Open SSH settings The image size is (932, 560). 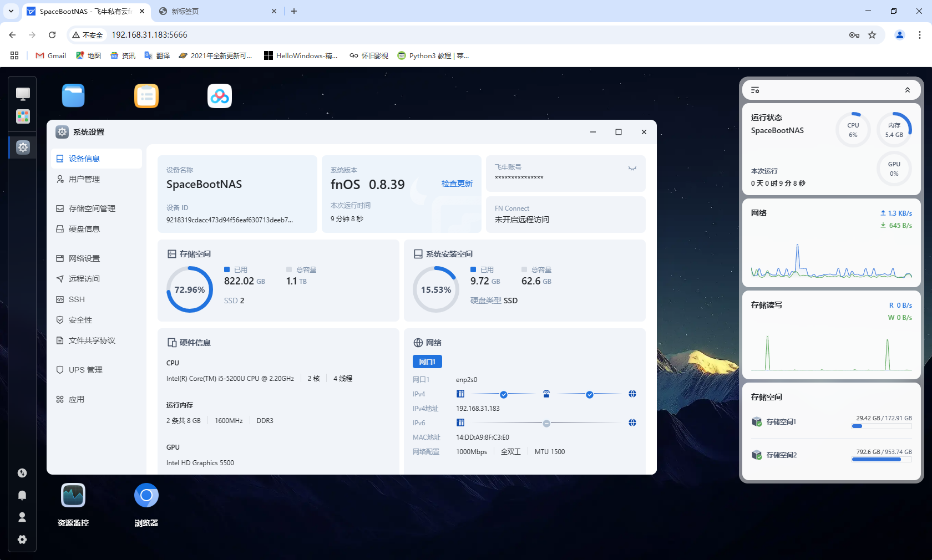point(97,299)
